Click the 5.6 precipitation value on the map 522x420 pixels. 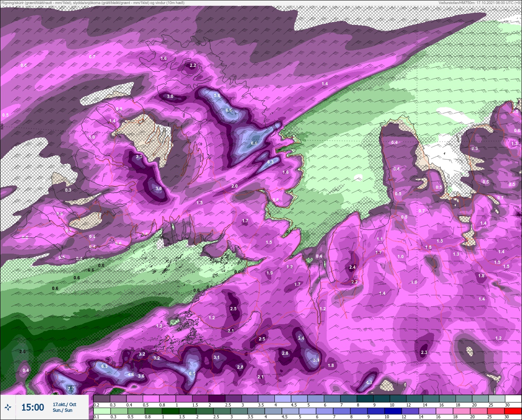(217, 95)
